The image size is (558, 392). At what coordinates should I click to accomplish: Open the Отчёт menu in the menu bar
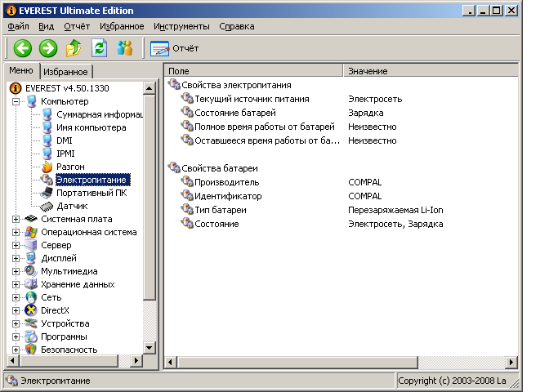[77, 26]
